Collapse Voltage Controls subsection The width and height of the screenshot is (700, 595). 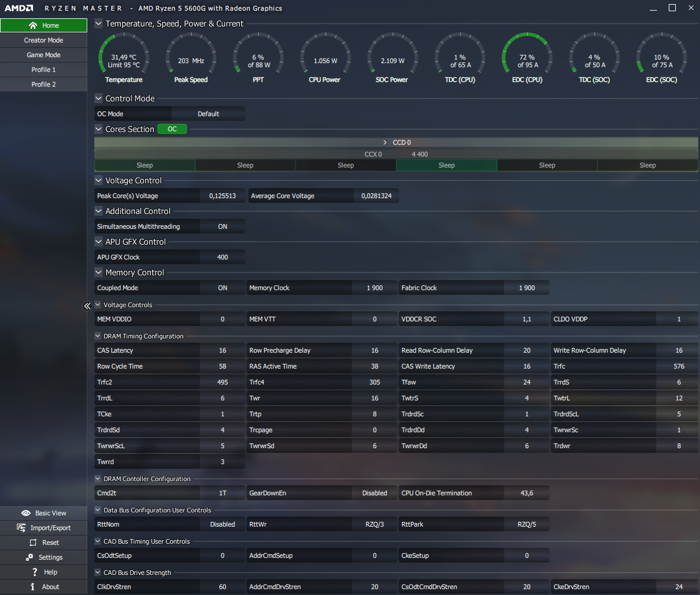[98, 304]
